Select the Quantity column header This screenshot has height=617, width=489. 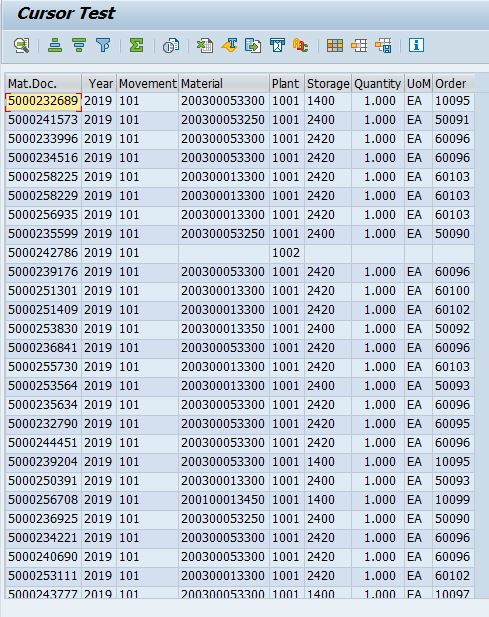coord(378,83)
